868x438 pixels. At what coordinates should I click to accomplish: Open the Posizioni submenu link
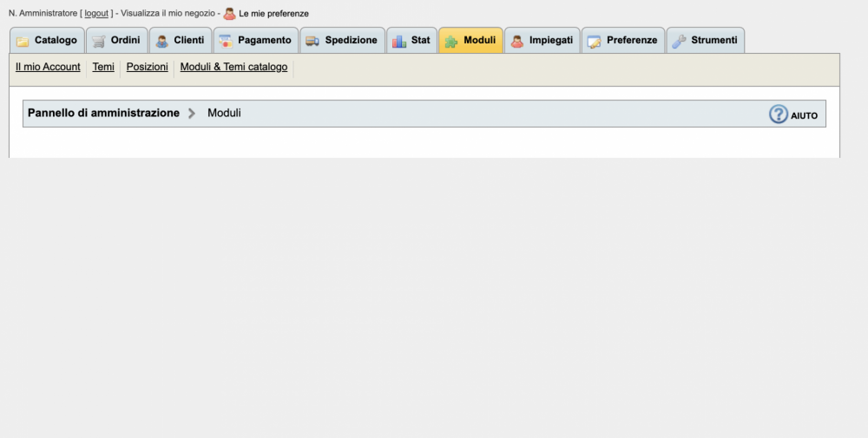(148, 67)
